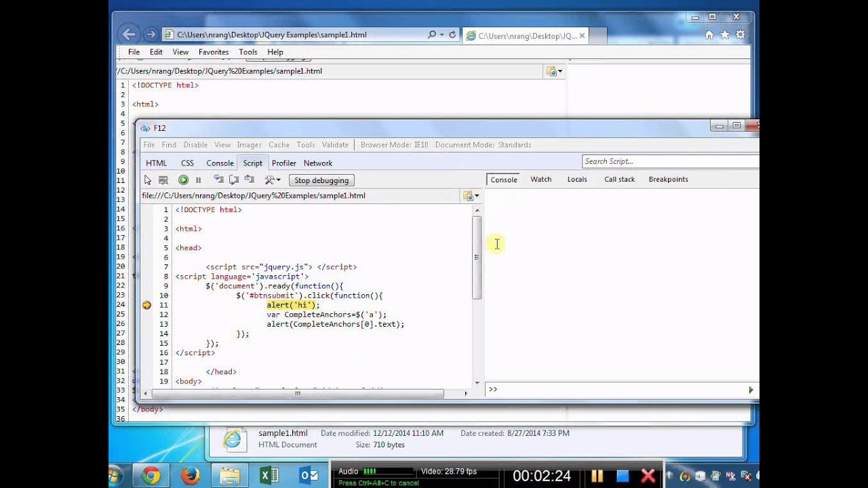Run console script with green arrow
Image resolution: width=868 pixels, height=488 pixels.
[751, 390]
